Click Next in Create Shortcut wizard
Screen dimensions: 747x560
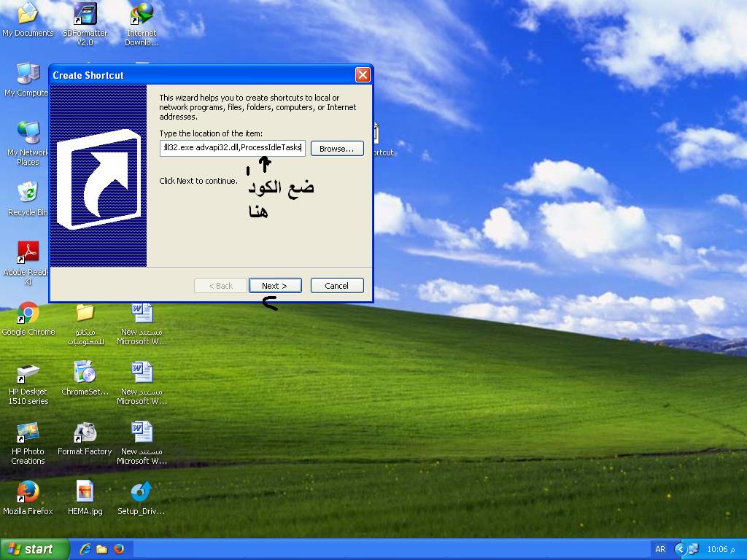click(275, 286)
